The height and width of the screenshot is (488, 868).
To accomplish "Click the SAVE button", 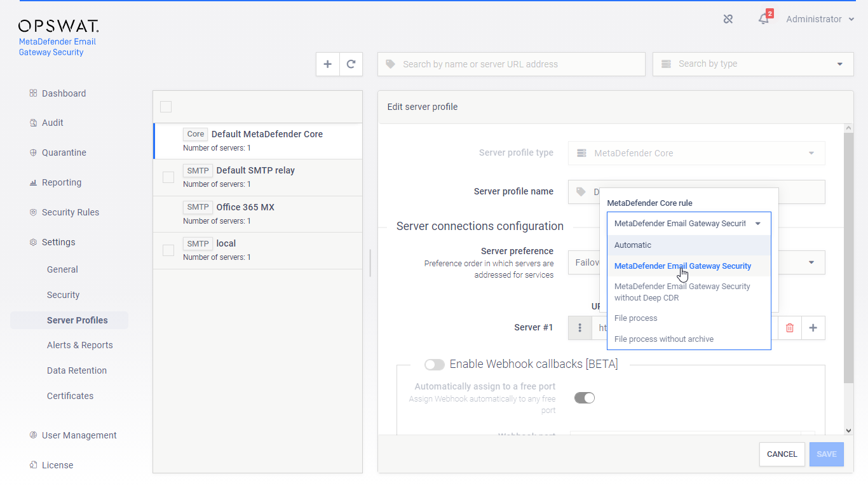I will pyautogui.click(x=827, y=454).
